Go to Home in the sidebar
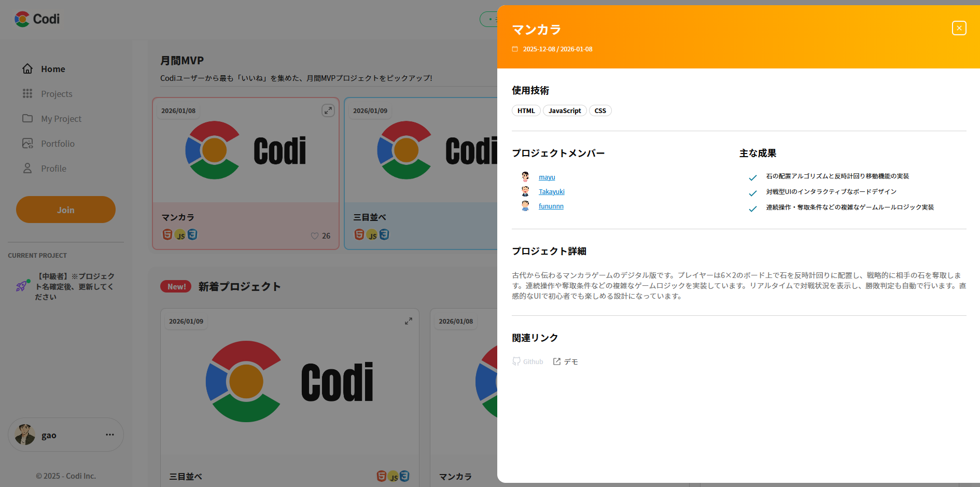This screenshot has width=980, height=487. click(53, 69)
